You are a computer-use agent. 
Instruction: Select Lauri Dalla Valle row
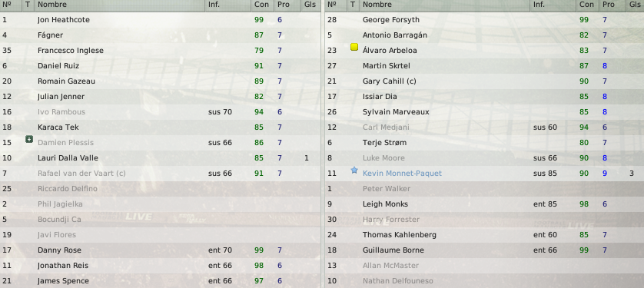pos(160,158)
